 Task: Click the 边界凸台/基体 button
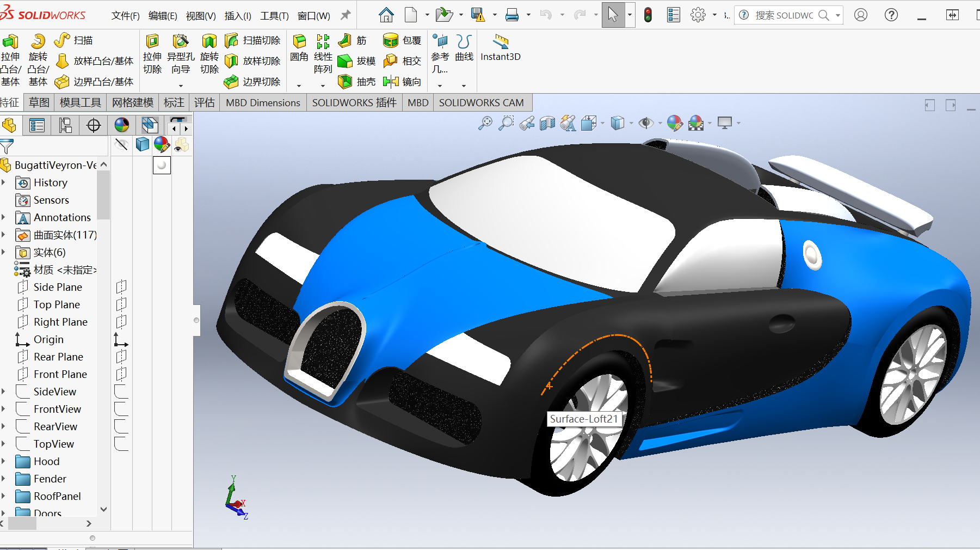[95, 82]
